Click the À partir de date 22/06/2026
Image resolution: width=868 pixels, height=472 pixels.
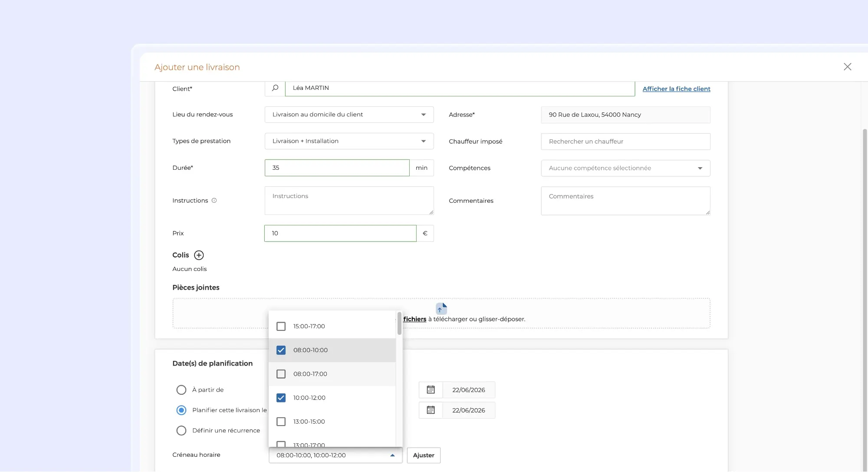[x=469, y=390]
